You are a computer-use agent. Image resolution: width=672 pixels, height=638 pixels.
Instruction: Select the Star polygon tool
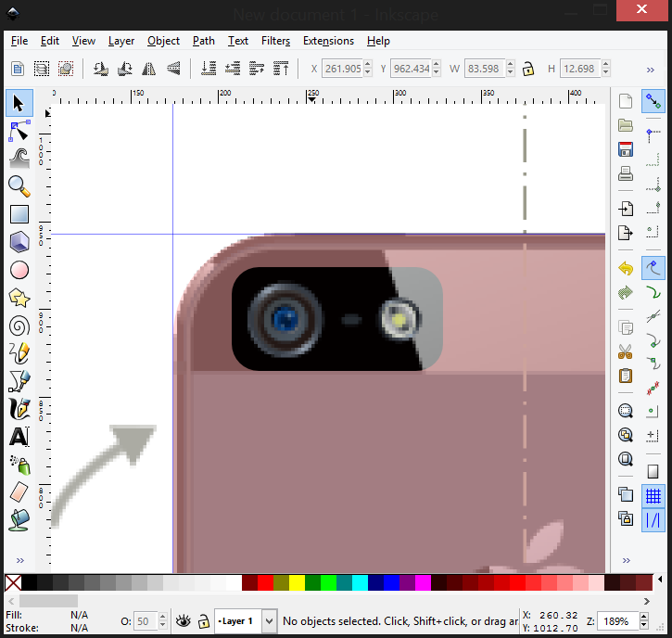19,298
